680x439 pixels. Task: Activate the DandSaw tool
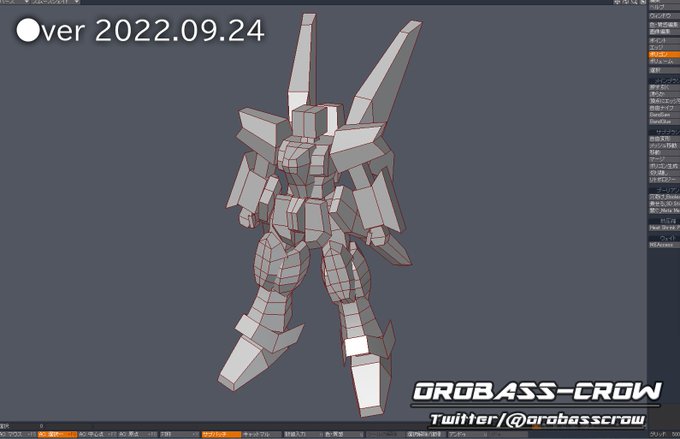coord(664,115)
